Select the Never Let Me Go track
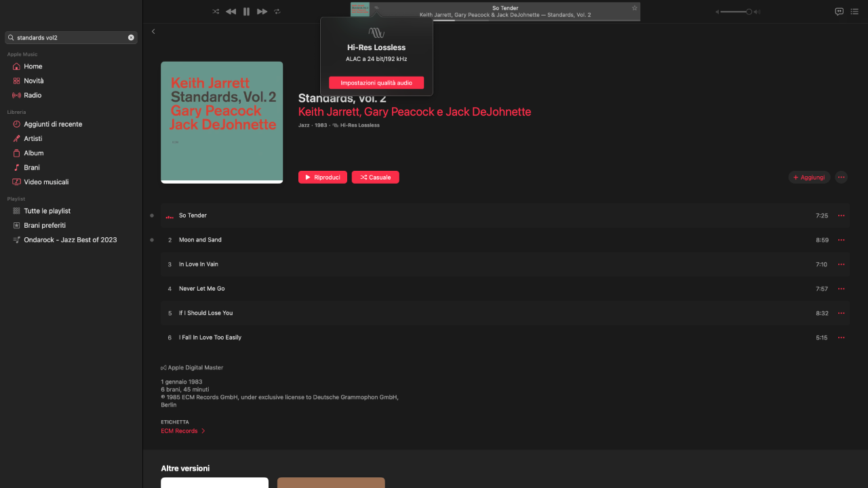The height and width of the screenshot is (488, 868). tap(505, 289)
